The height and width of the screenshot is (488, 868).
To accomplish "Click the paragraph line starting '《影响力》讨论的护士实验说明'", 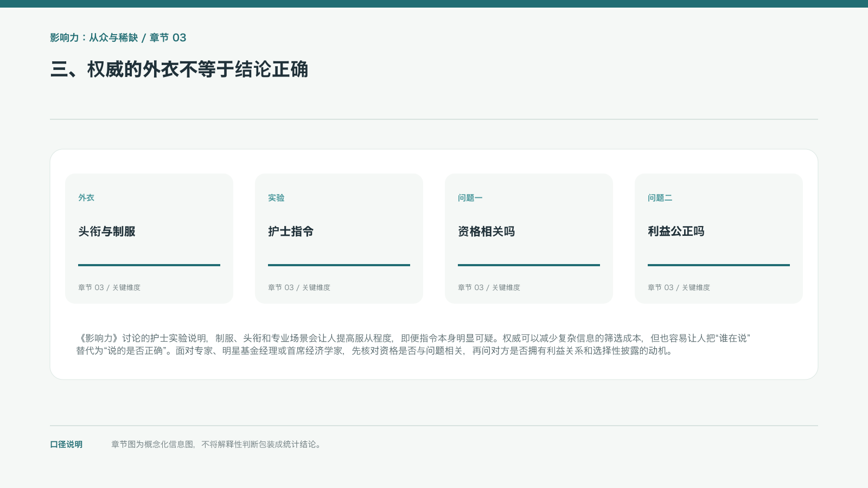I will click(413, 338).
